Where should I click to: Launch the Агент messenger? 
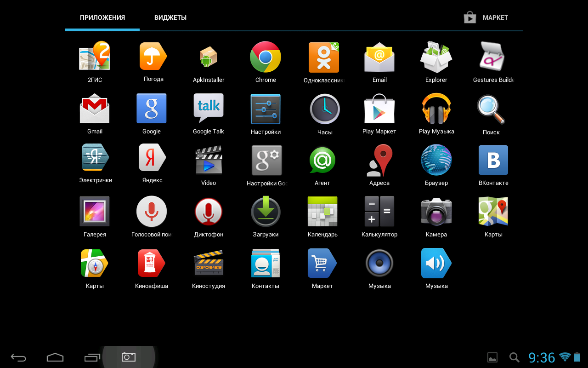click(322, 160)
